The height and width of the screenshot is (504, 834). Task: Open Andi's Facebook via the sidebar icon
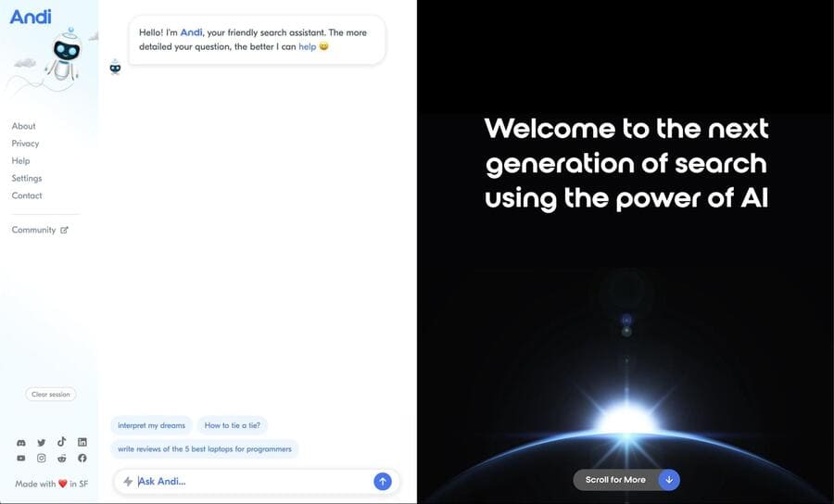[82, 458]
